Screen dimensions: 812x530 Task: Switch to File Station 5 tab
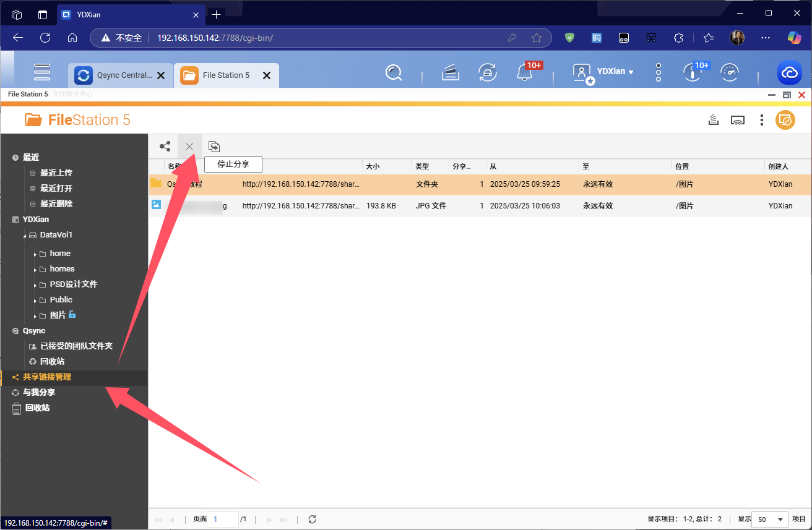226,75
